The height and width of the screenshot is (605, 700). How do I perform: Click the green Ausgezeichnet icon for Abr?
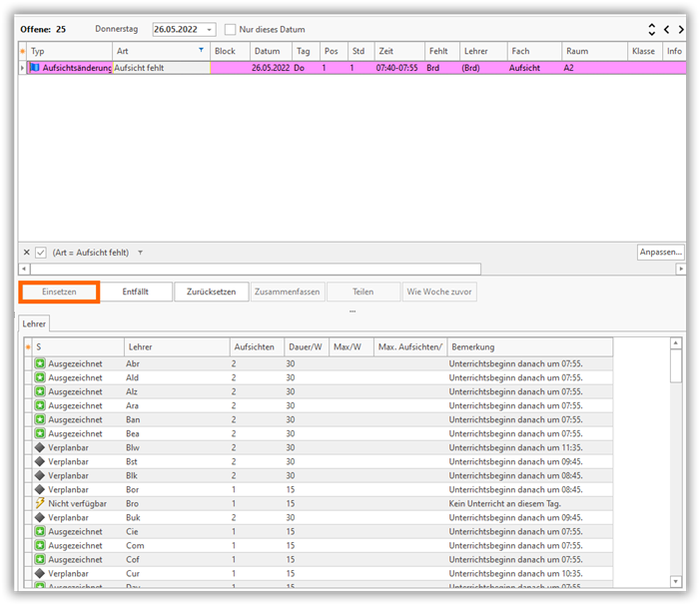click(x=40, y=364)
